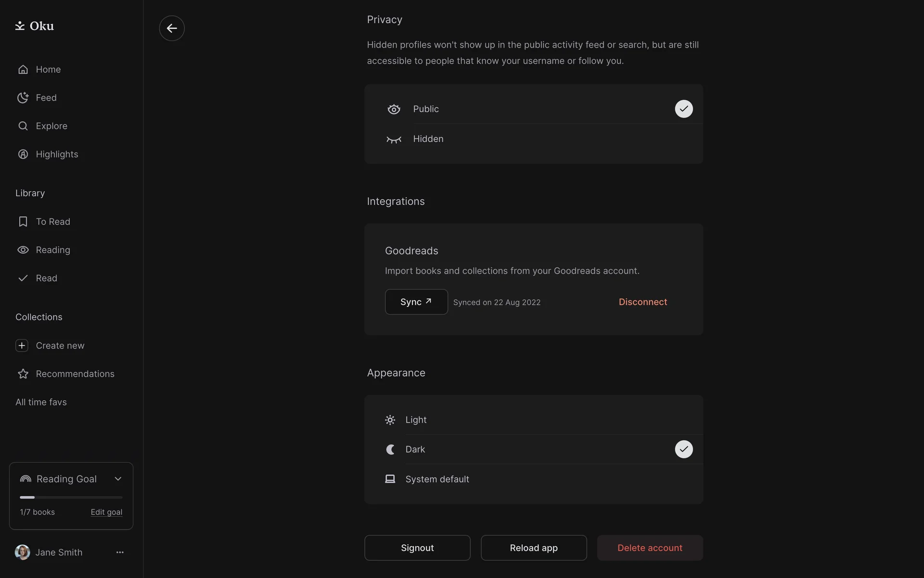Image resolution: width=924 pixels, height=578 pixels.
Task: Open the Read library list
Action: [46, 278]
